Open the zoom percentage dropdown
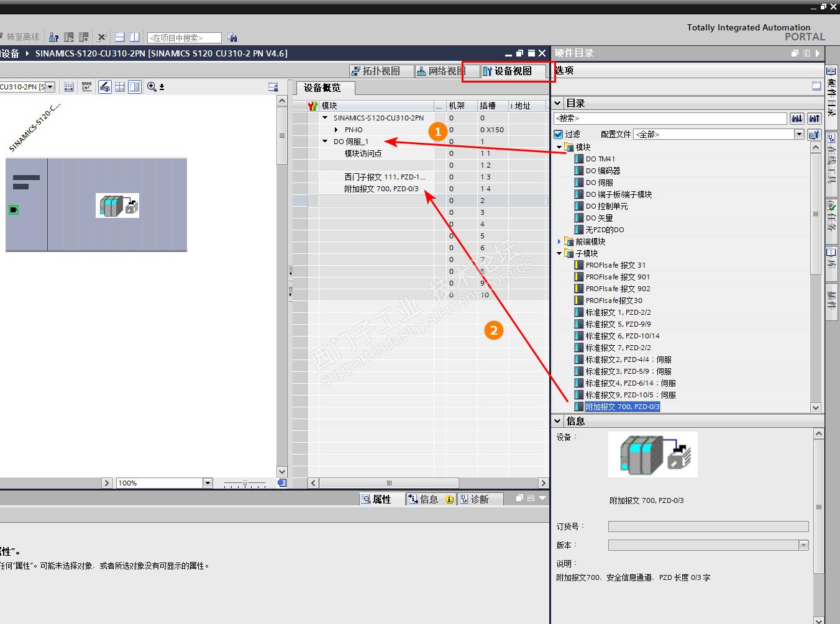 pyautogui.click(x=208, y=483)
